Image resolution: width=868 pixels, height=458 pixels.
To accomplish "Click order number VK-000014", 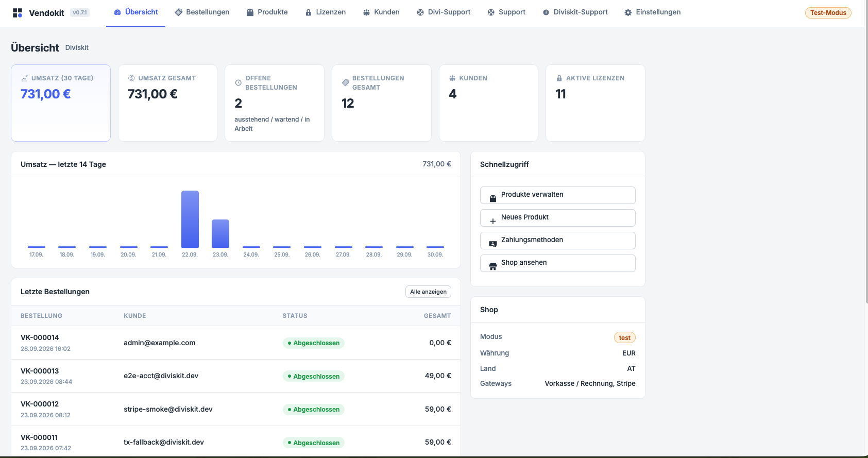I will [x=40, y=337].
